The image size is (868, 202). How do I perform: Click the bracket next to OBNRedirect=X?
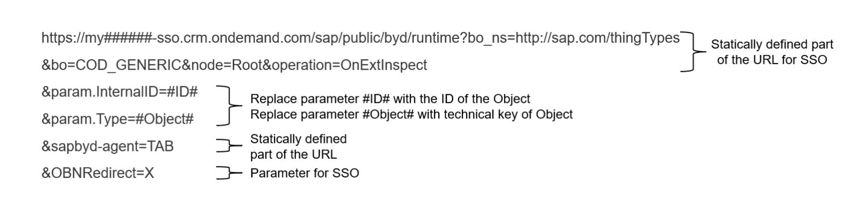click(x=226, y=173)
